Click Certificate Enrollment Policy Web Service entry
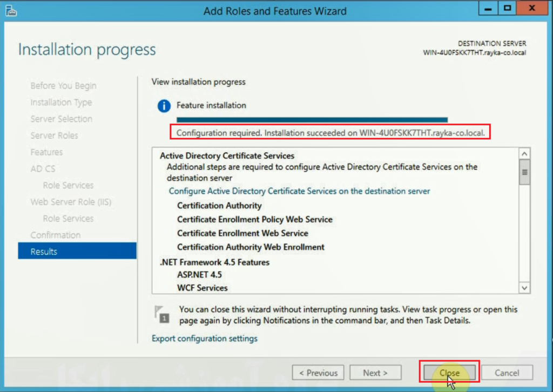Image resolution: width=553 pixels, height=392 pixels. 255,219
